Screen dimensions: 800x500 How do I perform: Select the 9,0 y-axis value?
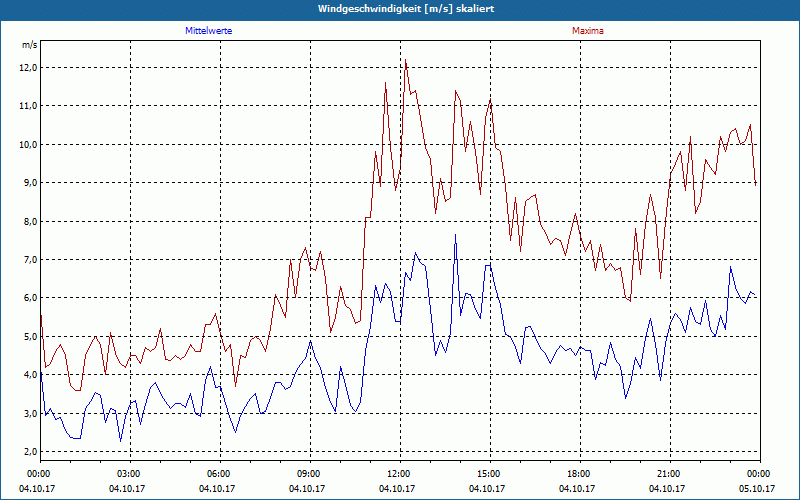[x=30, y=183]
